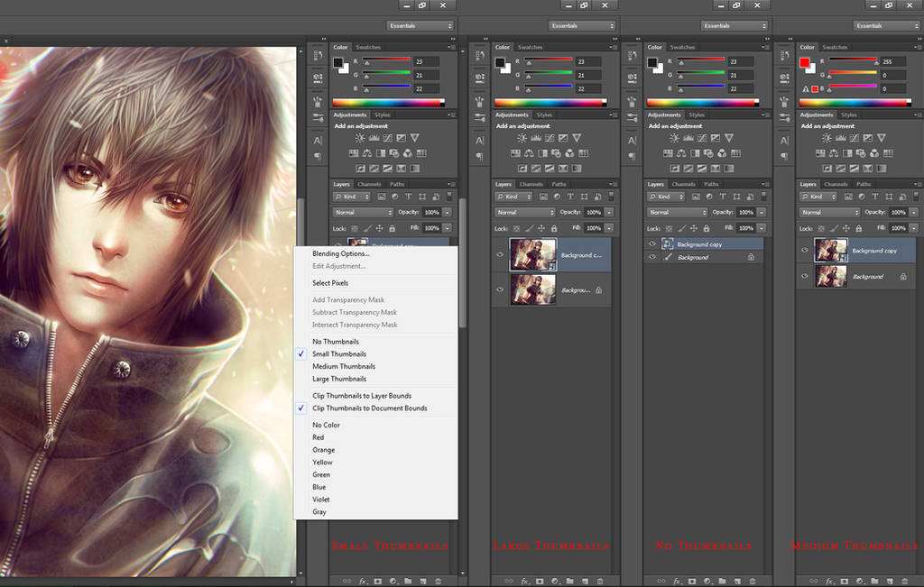Viewport: 924px width, 587px height.
Task: Hide Background c... layer in Large Thumbnails panel
Action: click(500, 255)
